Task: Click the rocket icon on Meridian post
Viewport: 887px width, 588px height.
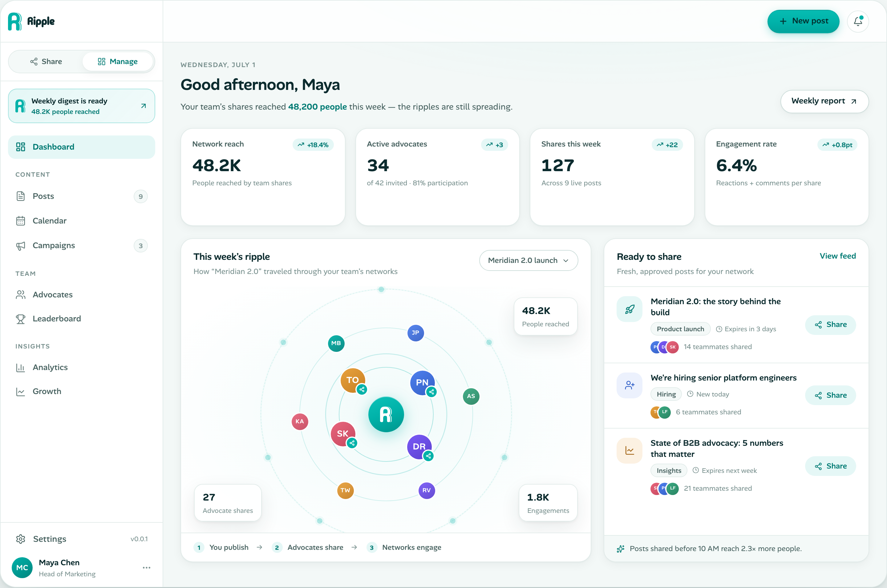Action: 629,309
